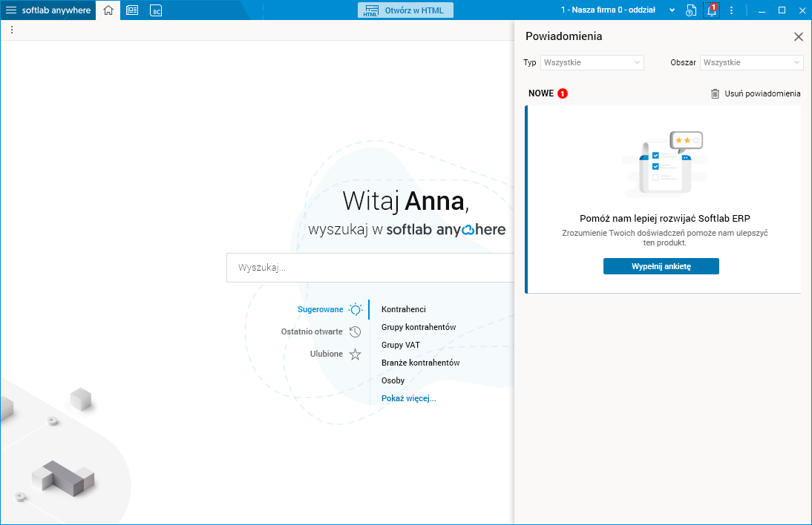Click the history clock icon
This screenshot has width=812, height=525.
tap(356, 331)
